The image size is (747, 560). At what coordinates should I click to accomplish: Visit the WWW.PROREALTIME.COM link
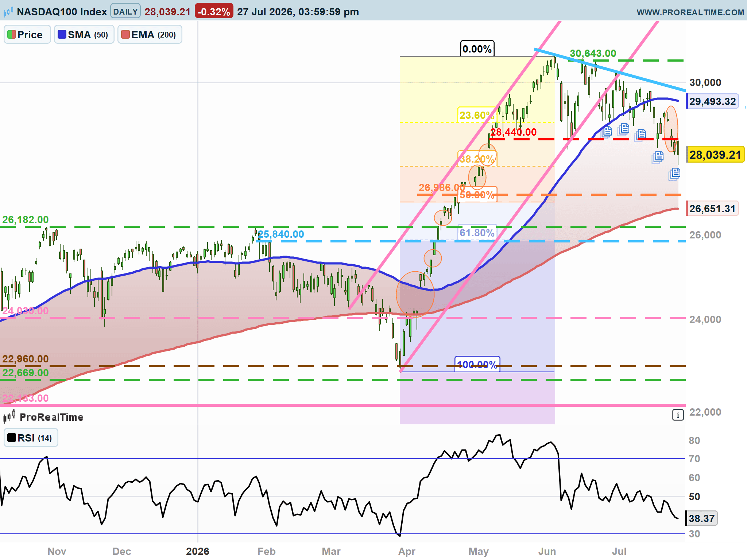click(x=690, y=12)
